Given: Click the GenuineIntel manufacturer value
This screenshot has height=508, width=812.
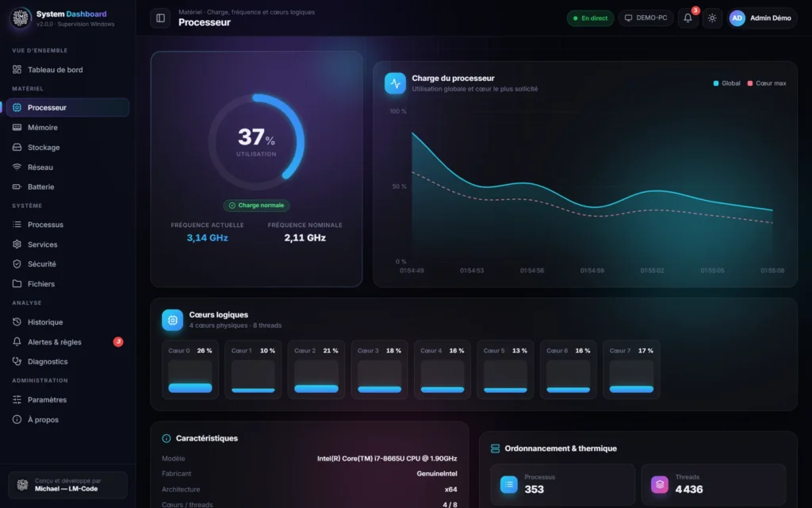Looking at the screenshot, I should 437,473.
